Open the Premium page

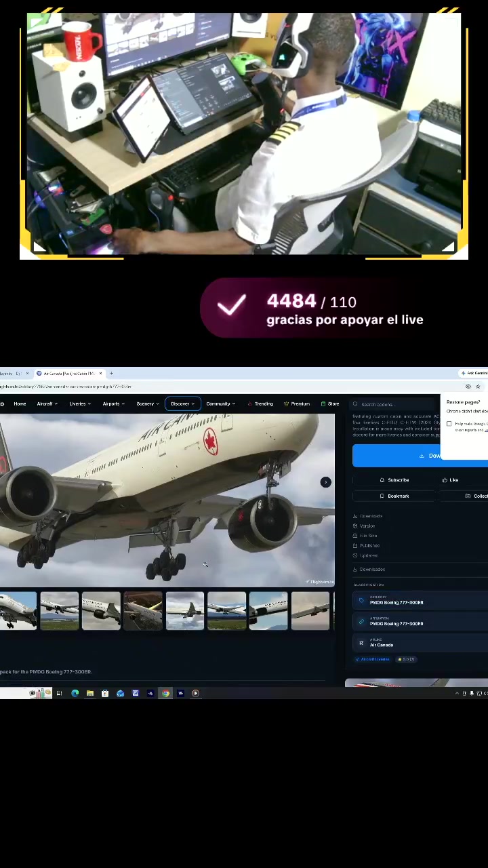tap(297, 404)
